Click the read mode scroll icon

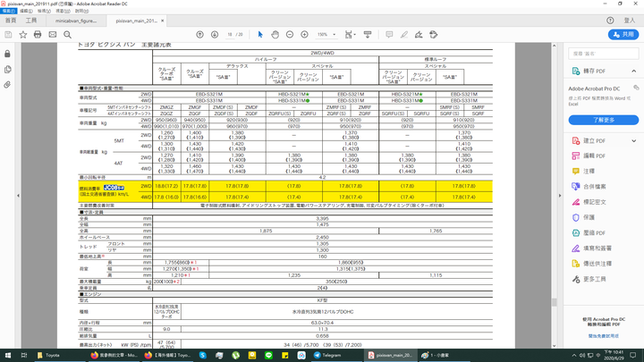tap(368, 35)
